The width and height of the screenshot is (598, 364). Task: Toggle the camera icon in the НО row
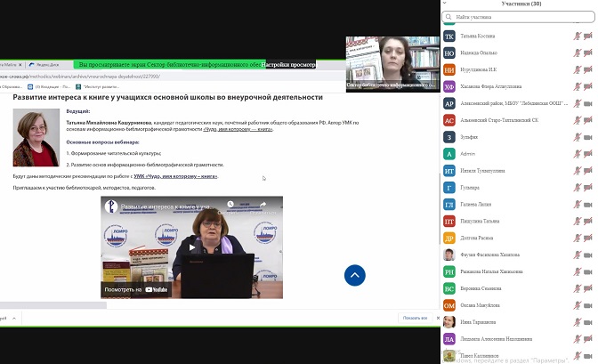point(587,53)
